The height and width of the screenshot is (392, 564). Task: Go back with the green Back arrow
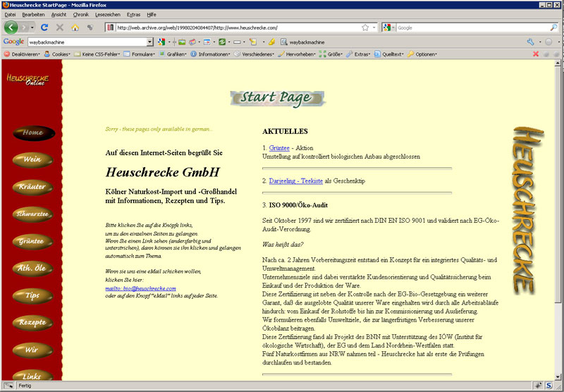[x=11, y=27]
